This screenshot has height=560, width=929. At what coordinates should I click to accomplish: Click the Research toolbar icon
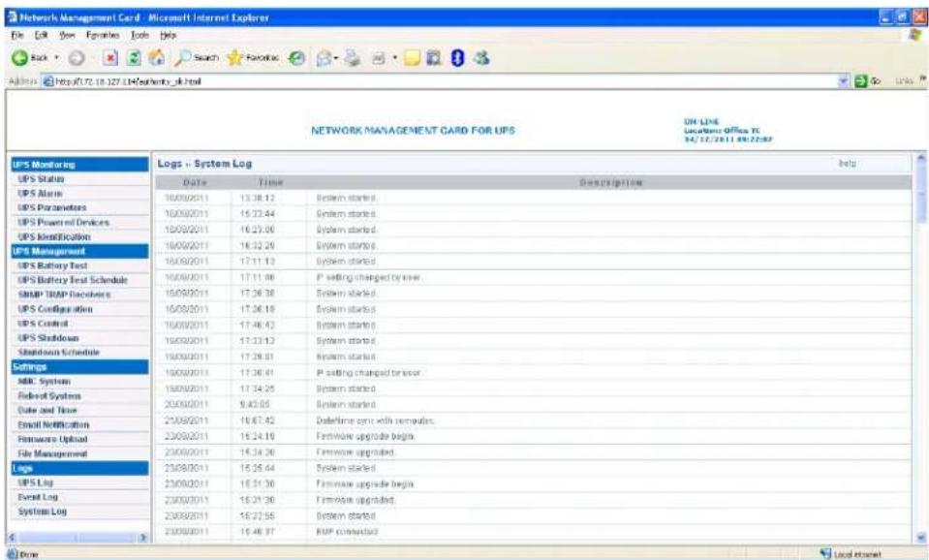point(434,57)
